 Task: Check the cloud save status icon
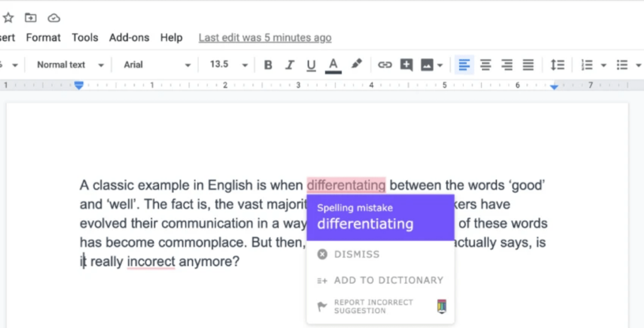pyautogui.click(x=54, y=18)
